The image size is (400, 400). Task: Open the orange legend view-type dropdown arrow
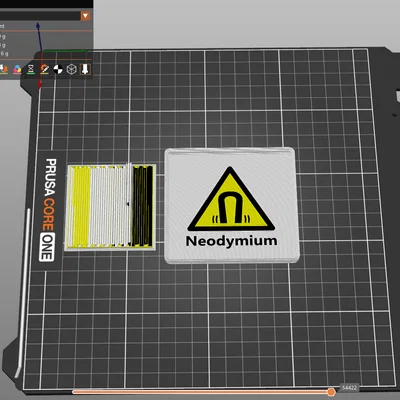coord(86,16)
